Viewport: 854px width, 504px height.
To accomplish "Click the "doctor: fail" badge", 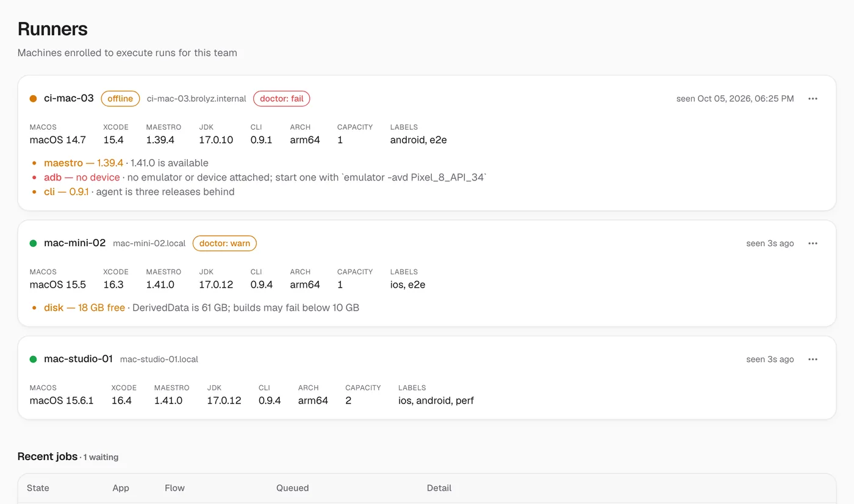I will click(282, 99).
